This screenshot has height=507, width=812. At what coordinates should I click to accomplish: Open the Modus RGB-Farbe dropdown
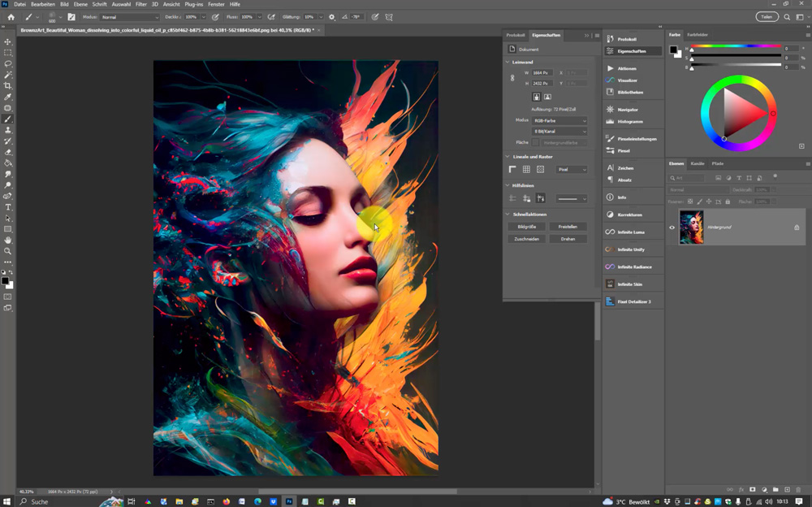(559, 120)
